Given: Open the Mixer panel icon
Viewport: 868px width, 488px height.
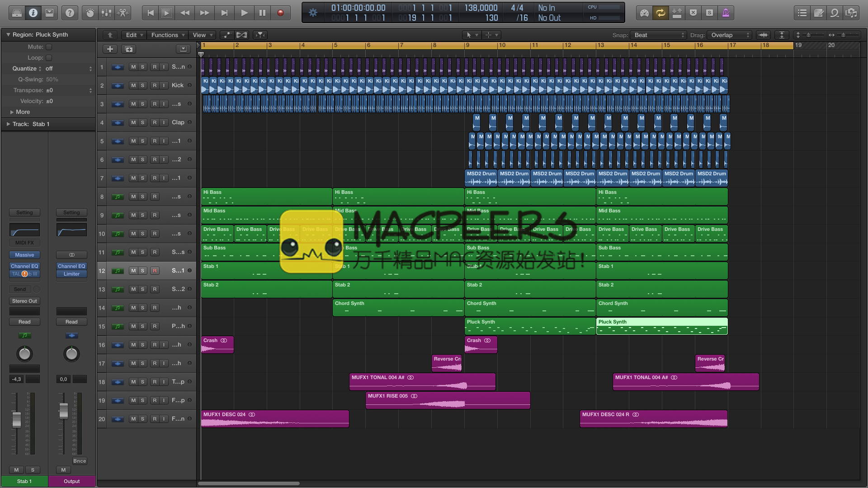Looking at the screenshot, I should point(107,13).
